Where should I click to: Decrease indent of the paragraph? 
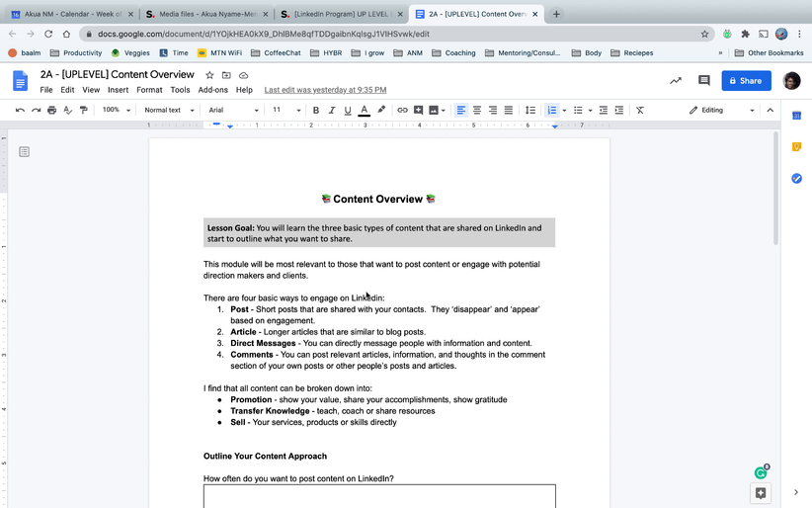(604, 110)
